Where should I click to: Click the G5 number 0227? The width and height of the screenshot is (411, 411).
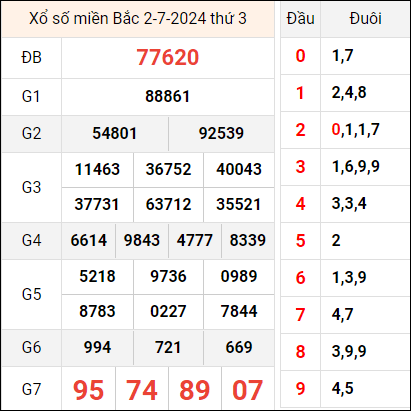tap(168, 311)
